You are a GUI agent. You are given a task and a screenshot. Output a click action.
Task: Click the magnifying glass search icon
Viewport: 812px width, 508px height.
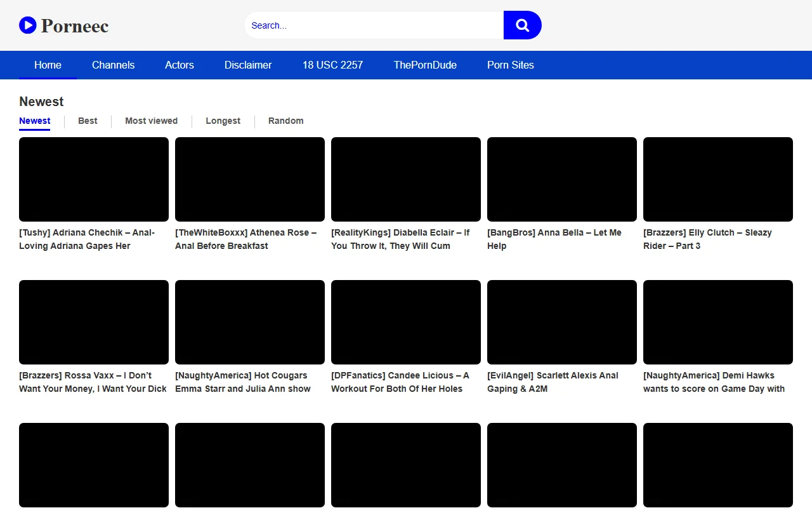click(522, 25)
